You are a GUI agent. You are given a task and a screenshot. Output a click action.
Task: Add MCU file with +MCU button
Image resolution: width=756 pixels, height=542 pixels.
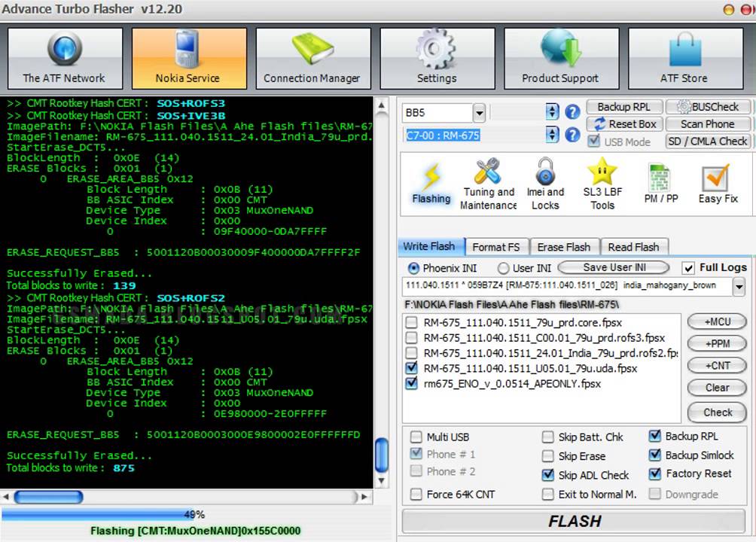point(717,321)
